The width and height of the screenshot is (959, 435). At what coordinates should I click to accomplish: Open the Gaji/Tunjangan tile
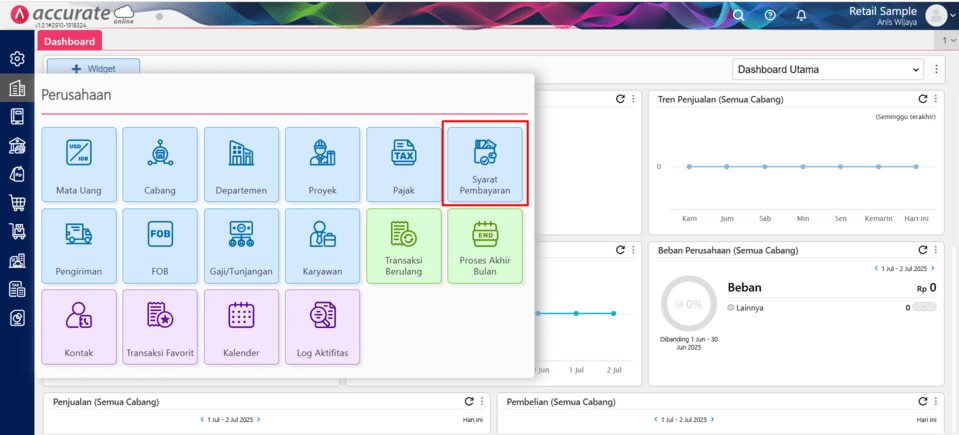(x=241, y=245)
